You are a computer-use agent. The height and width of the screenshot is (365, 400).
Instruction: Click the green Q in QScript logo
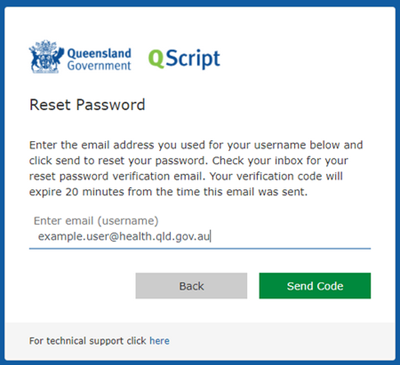click(x=156, y=59)
